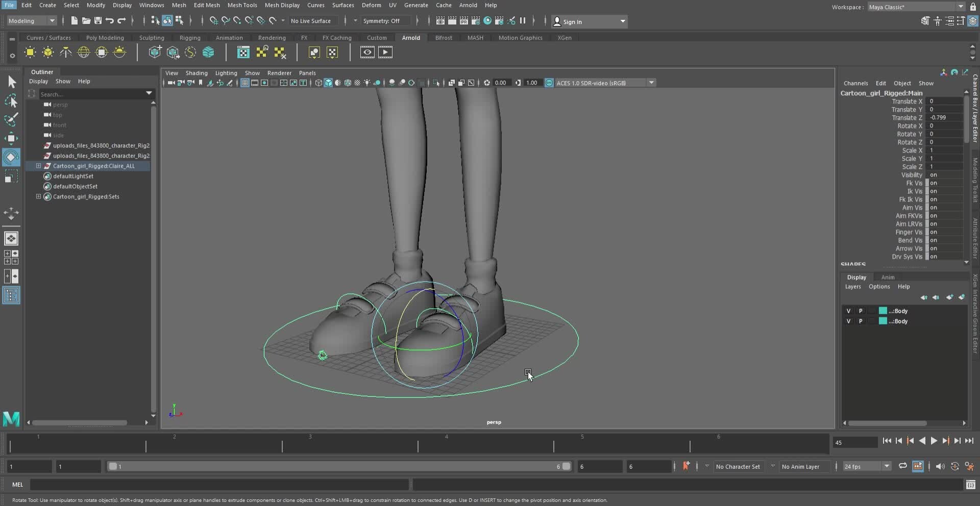The width and height of the screenshot is (980, 506).
Task: Collapse the Cartoon_girl_Rigged:Claire_ALL tree item
Action: pyautogui.click(x=38, y=166)
